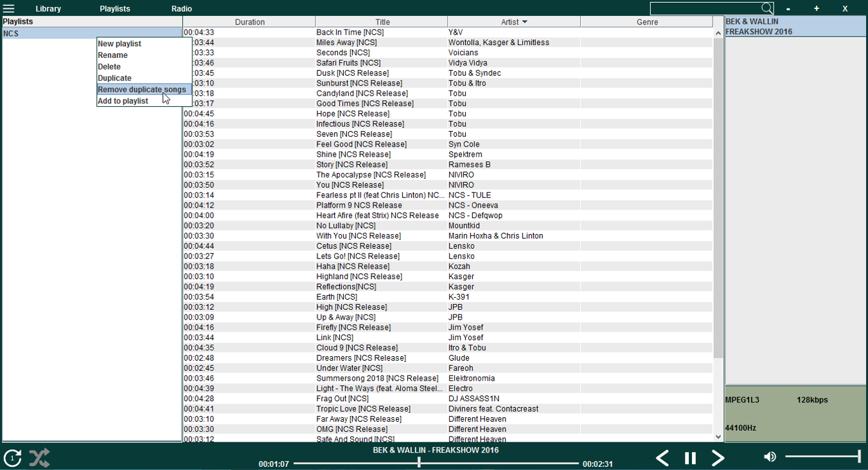Image resolution: width=868 pixels, height=470 pixels.
Task: Select the NCS playlist
Action: coord(92,33)
